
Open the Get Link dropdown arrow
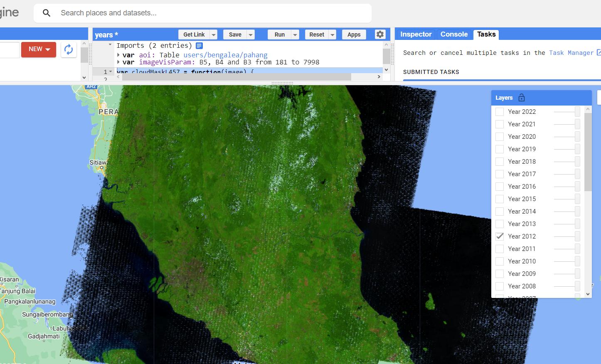coord(214,34)
